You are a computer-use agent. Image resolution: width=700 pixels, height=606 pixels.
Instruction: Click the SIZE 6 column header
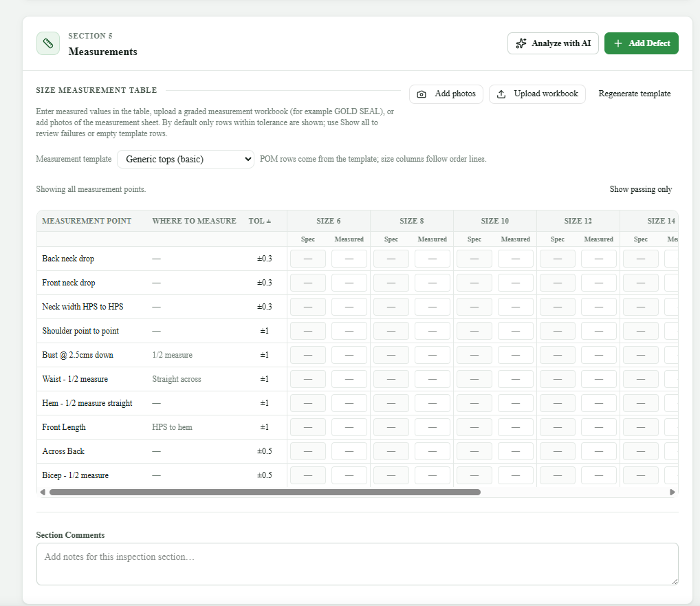pyautogui.click(x=329, y=221)
